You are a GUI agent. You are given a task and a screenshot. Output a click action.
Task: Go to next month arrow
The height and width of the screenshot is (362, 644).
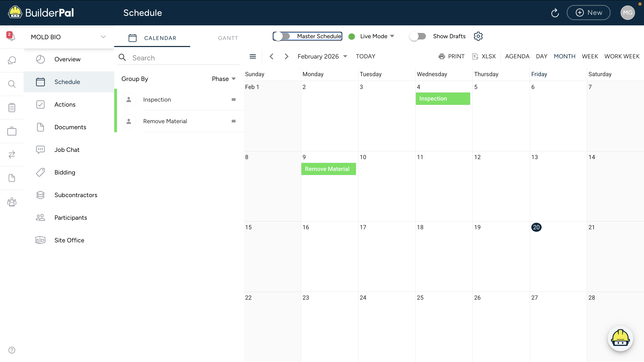[286, 56]
